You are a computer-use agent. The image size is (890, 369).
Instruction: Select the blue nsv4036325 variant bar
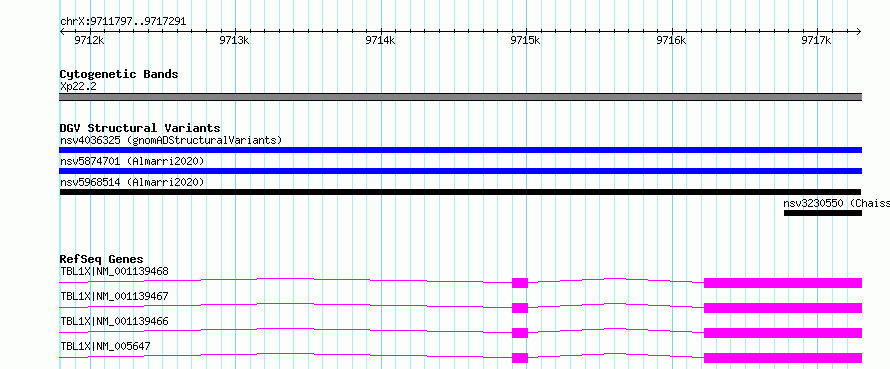click(x=460, y=150)
